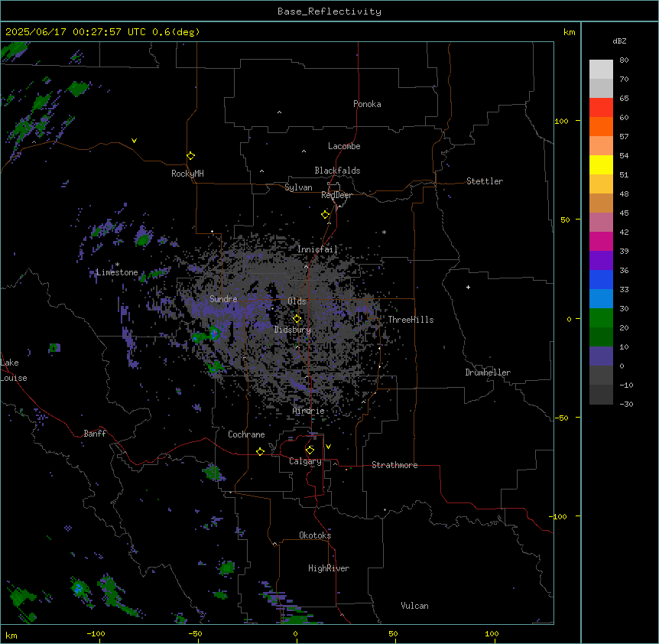Click the light blue 30-33 dBZ legend swatch
This screenshot has height=644, width=659.
[x=601, y=298]
